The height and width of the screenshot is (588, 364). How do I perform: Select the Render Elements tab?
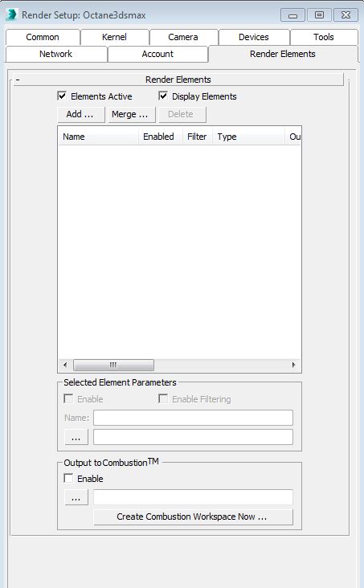coord(283,54)
